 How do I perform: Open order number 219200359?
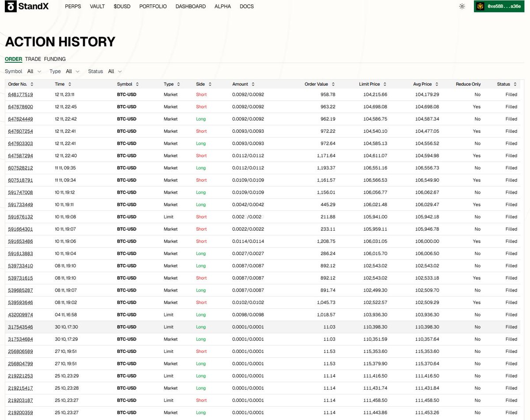(x=21, y=412)
